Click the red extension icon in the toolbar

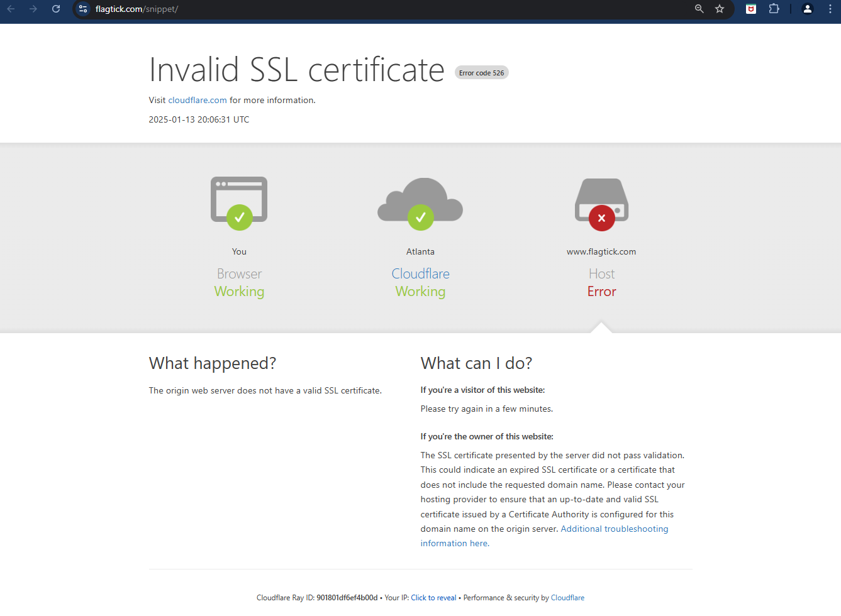click(x=750, y=9)
